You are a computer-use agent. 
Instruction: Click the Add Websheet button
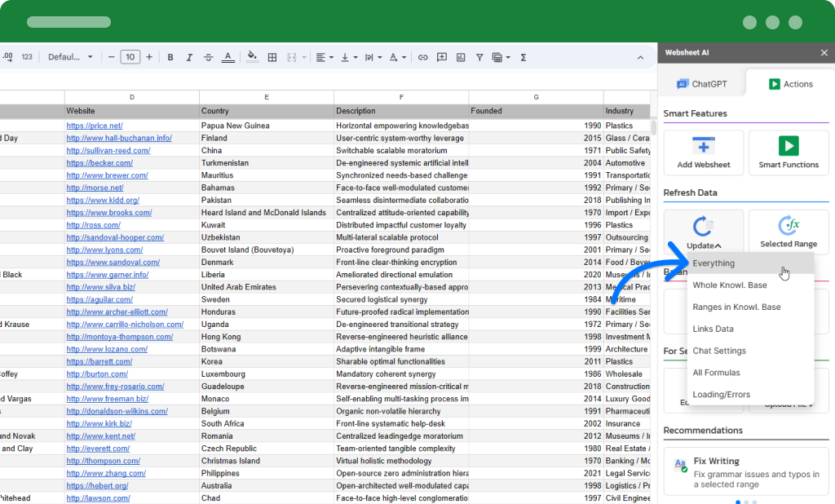click(703, 153)
